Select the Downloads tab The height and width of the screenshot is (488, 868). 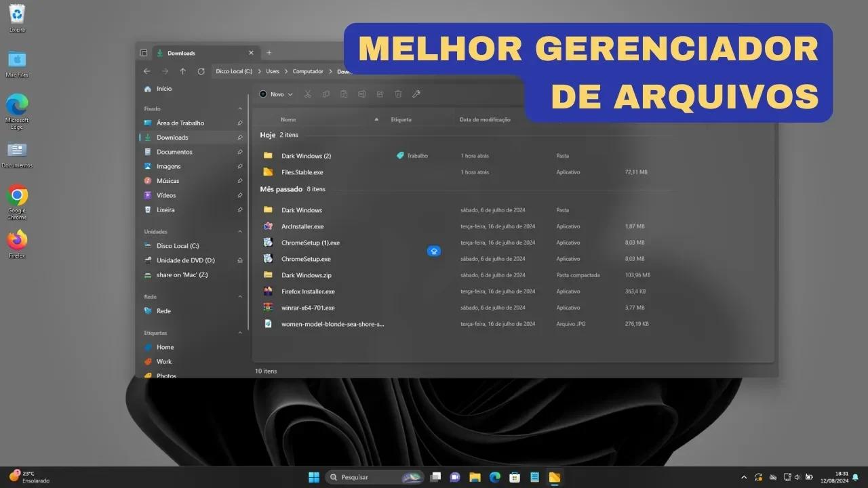point(181,52)
